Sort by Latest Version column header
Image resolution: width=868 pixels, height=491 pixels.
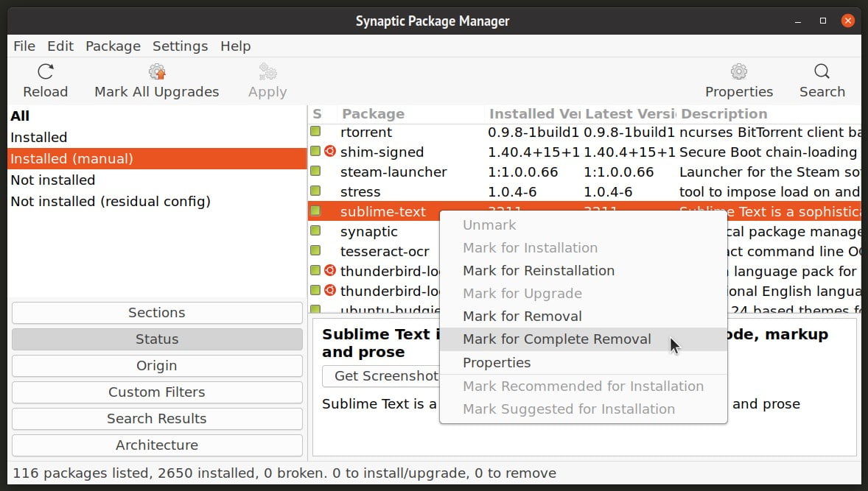pyautogui.click(x=629, y=114)
